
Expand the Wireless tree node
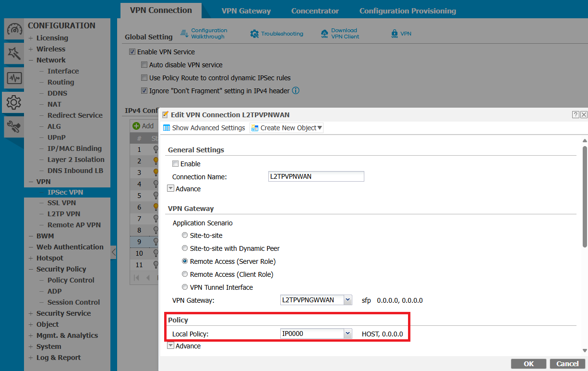pyautogui.click(x=31, y=49)
